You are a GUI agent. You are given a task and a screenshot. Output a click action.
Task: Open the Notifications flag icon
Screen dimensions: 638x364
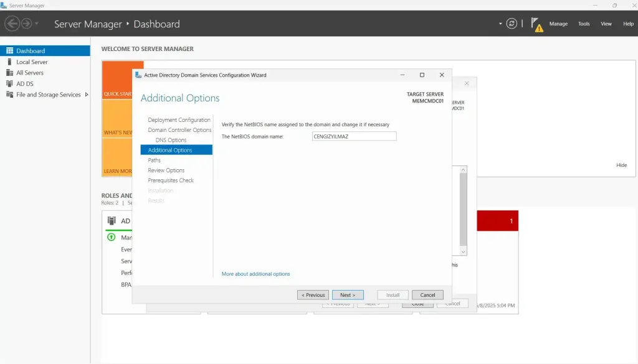coord(536,24)
